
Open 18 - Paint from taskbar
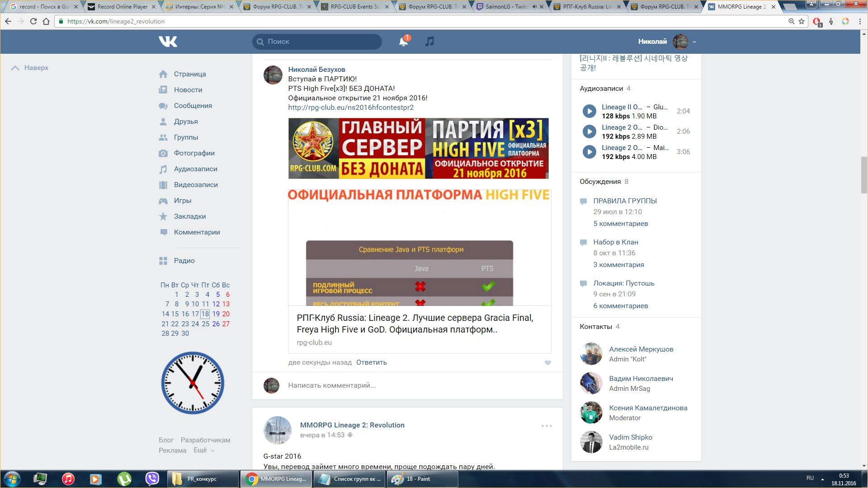coord(423,479)
